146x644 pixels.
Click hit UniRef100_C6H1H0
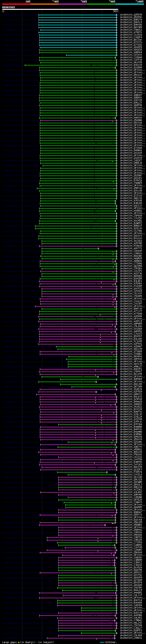tap(131, 251)
